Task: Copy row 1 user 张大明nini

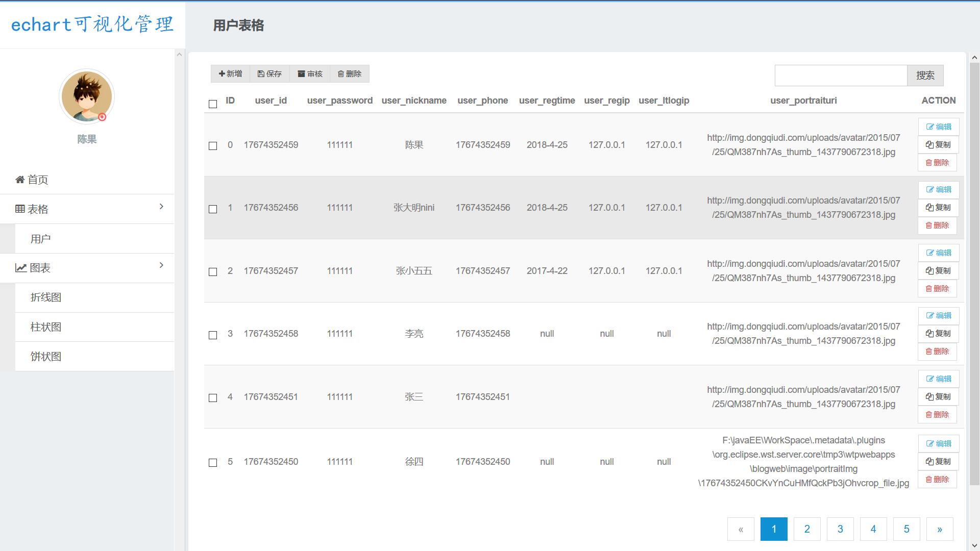Action: tap(938, 208)
